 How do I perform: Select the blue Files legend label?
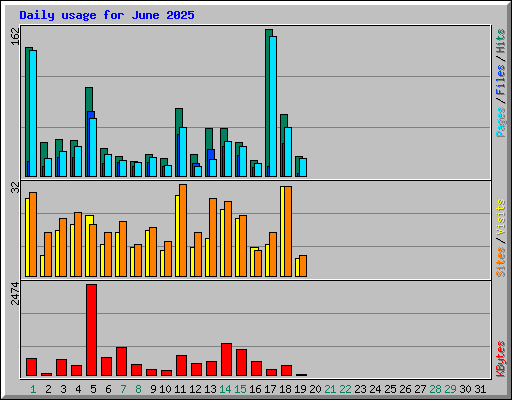pyautogui.click(x=501, y=79)
